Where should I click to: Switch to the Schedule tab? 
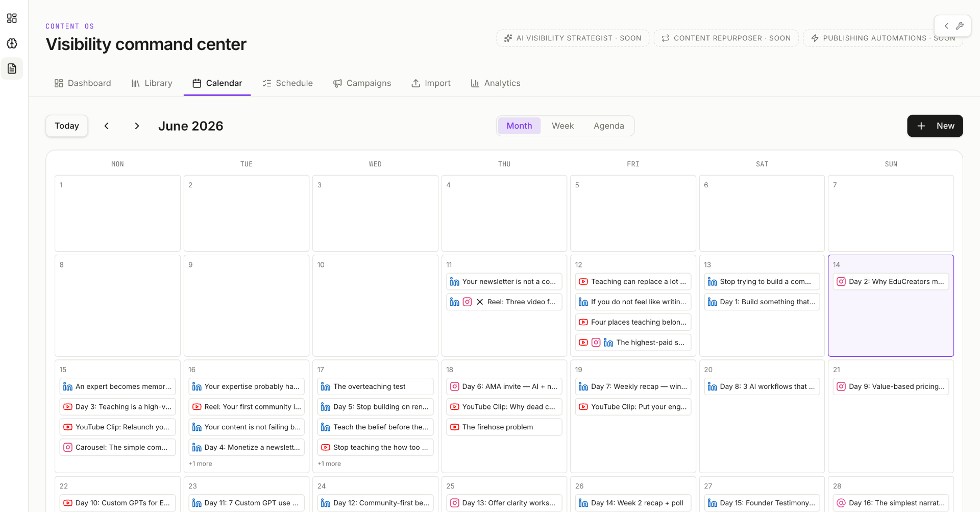point(287,83)
